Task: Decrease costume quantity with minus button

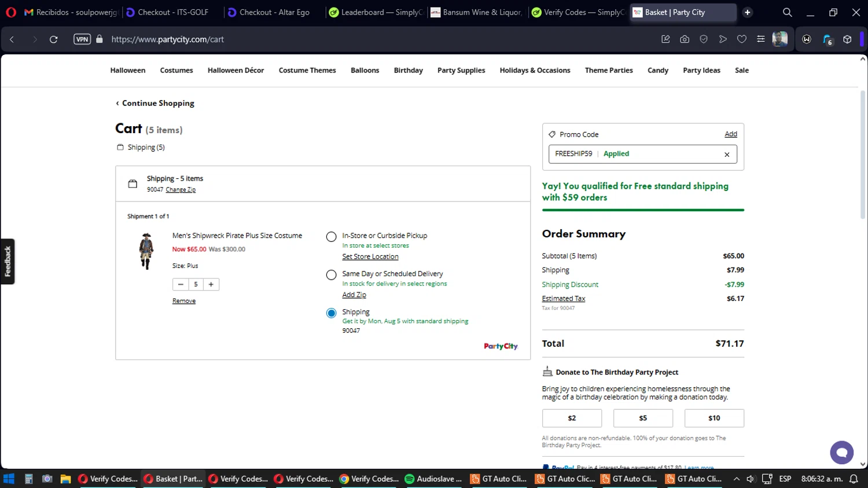Action: click(x=181, y=284)
